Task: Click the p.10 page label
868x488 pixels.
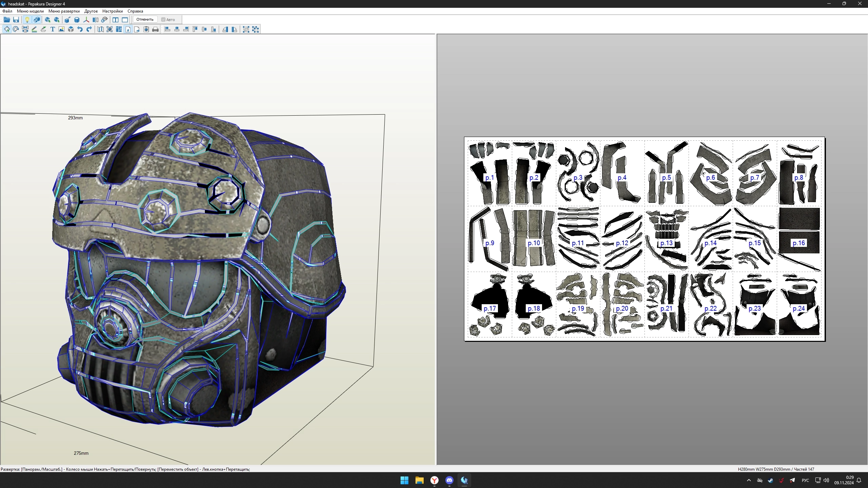Action: (534, 243)
